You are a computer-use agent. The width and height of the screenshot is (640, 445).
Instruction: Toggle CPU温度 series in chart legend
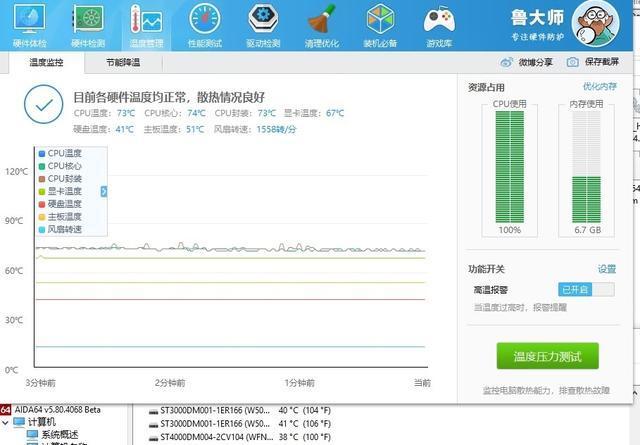tap(60, 154)
